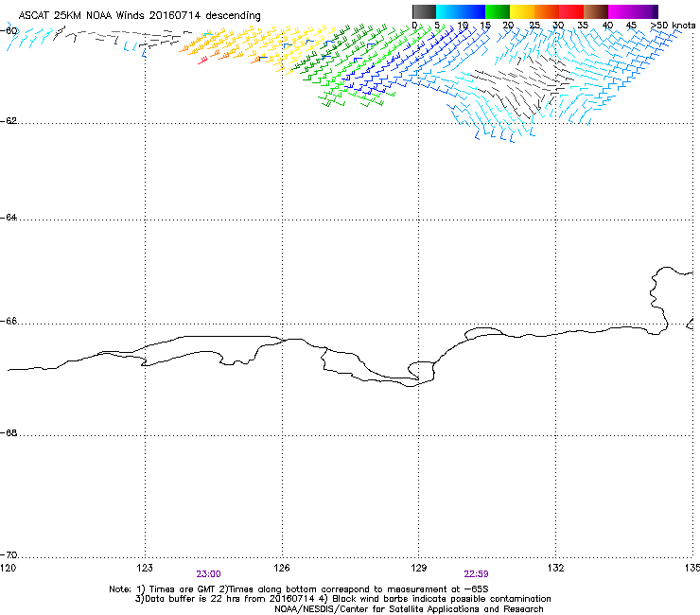The height and width of the screenshot is (615, 700).
Task: Click the orange 25-30 knots legend swatch
Action: point(547,11)
